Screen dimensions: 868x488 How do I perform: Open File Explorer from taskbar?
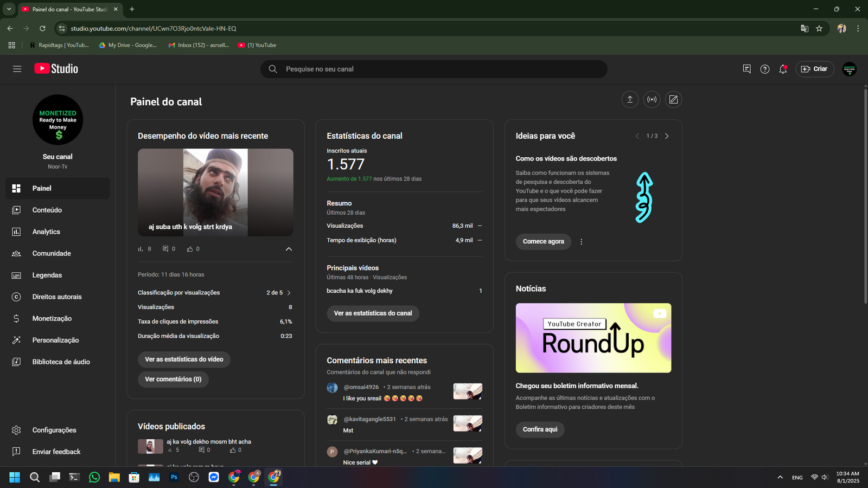click(x=114, y=477)
